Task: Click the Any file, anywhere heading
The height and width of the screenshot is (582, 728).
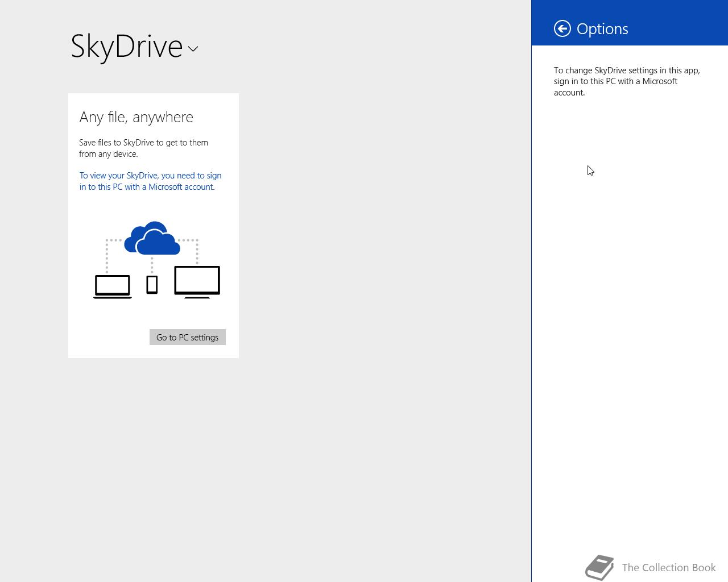Action: [x=136, y=117]
